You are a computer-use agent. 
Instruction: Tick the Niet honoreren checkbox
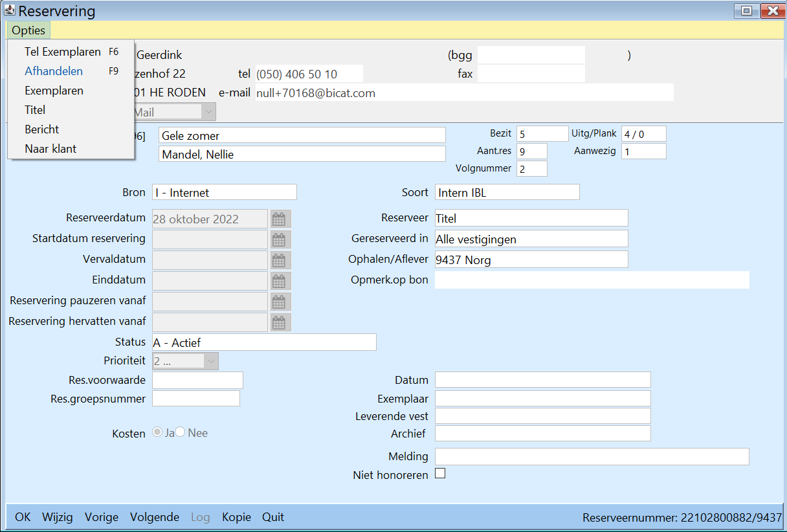point(440,474)
